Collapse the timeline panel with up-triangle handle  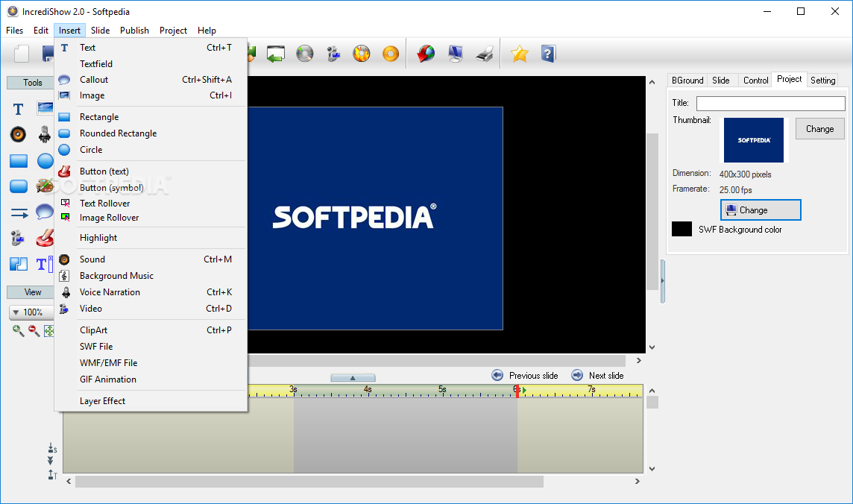(353, 377)
